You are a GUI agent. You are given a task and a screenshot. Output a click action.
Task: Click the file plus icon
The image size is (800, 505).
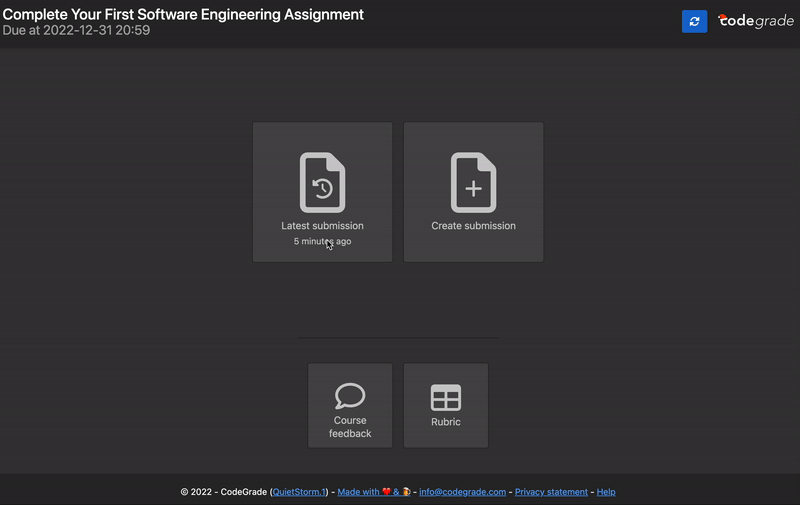click(x=473, y=183)
